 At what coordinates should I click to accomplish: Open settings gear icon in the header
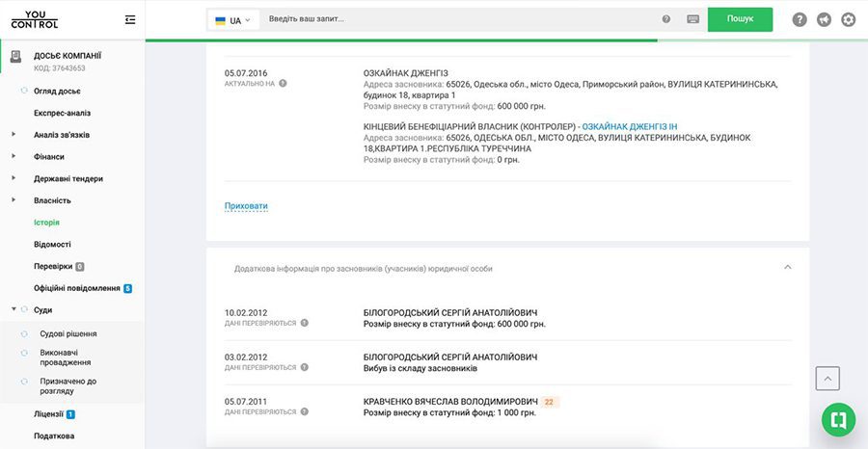click(x=848, y=20)
